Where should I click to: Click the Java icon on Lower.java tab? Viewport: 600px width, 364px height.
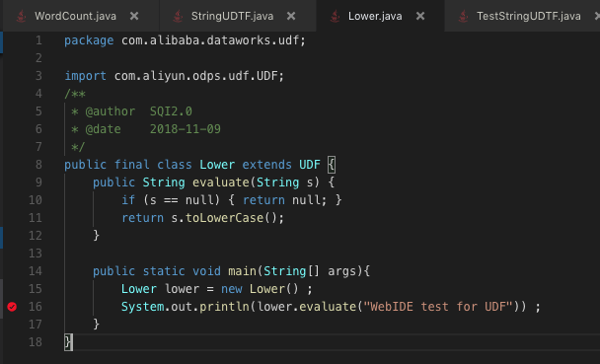pyautogui.click(x=336, y=17)
